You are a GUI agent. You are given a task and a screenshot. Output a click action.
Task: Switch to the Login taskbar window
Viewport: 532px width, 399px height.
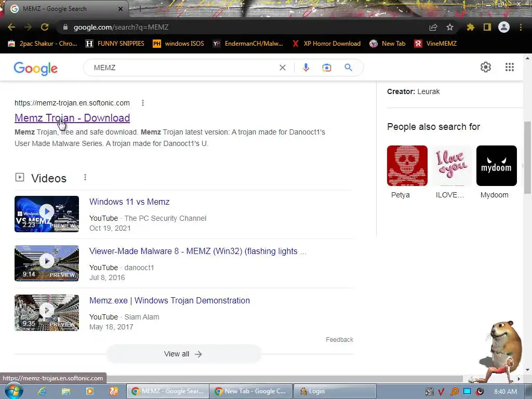point(335,391)
